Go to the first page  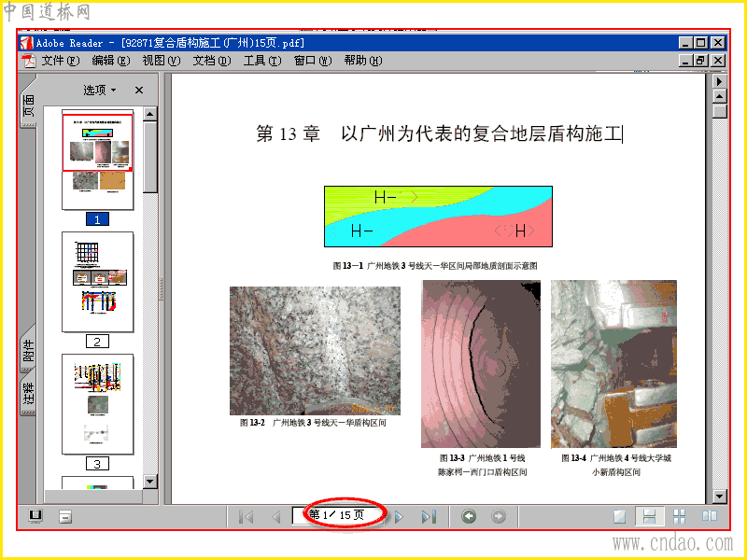point(247,516)
